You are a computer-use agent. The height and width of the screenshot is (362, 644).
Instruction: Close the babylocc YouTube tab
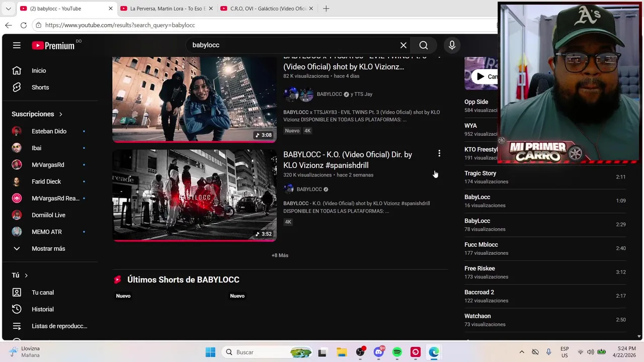(x=111, y=9)
